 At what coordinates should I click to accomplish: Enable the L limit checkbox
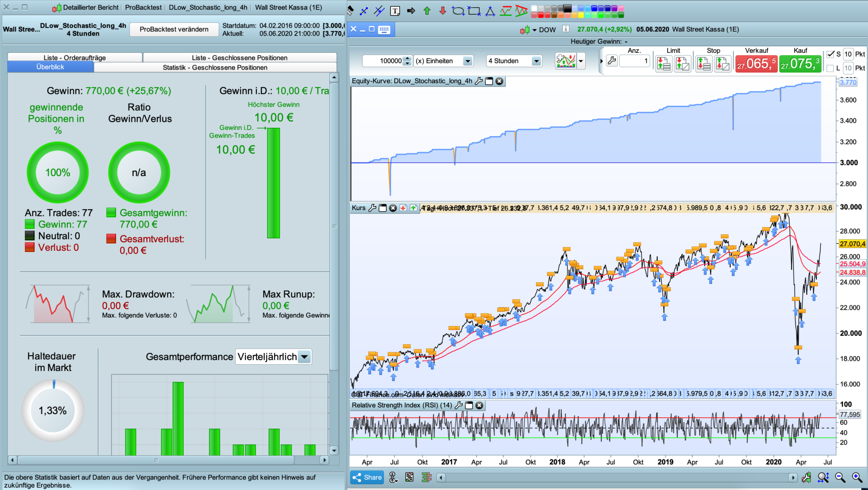[x=831, y=68]
